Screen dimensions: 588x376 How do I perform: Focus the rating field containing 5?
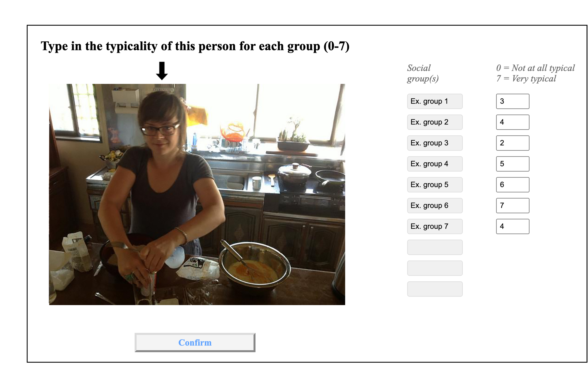pos(513,164)
